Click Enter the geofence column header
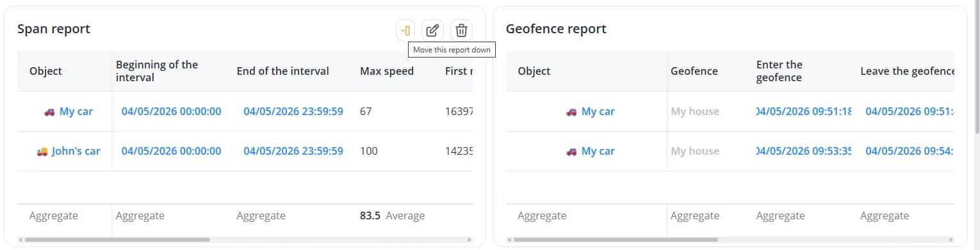This screenshot has height=250, width=980. pos(780,71)
